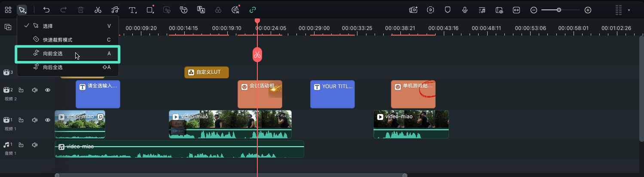The height and width of the screenshot is (177, 644).
Task: Open the audio music note tool
Action: point(115,10)
